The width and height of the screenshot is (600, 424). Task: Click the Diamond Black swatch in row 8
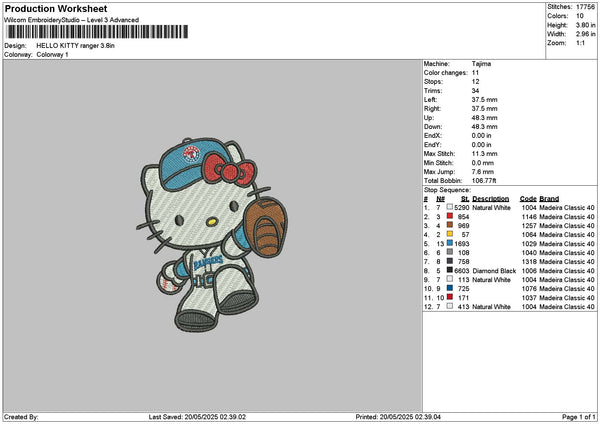[450, 270]
